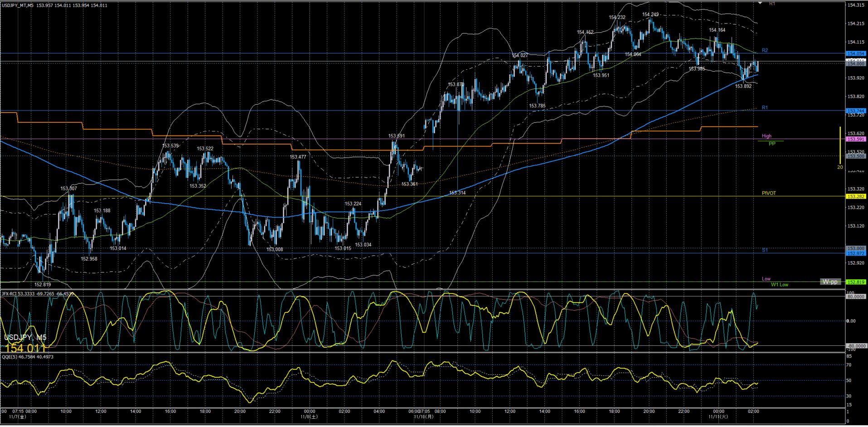Click the green PP label near High
Image resolution: width=868 pixels, height=427 pixels.
pos(772,144)
